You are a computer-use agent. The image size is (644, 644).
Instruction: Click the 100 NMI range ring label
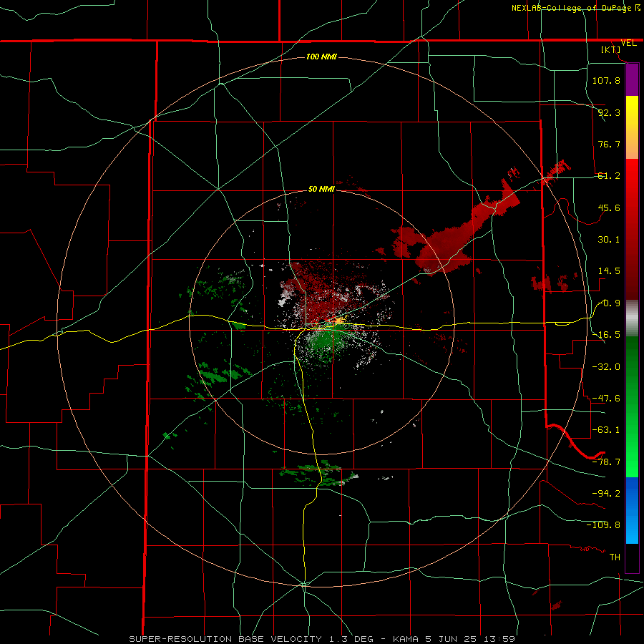click(x=321, y=57)
